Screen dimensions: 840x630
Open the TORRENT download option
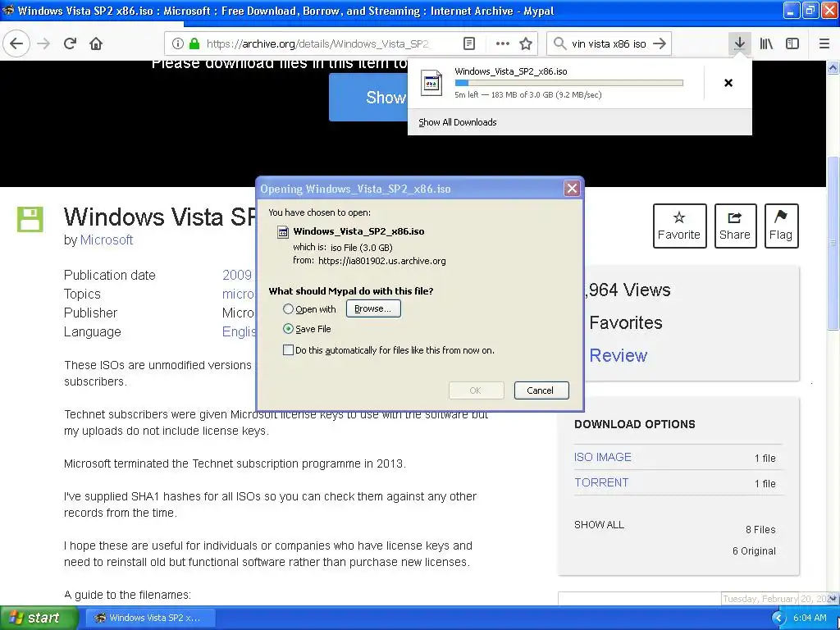[601, 482]
